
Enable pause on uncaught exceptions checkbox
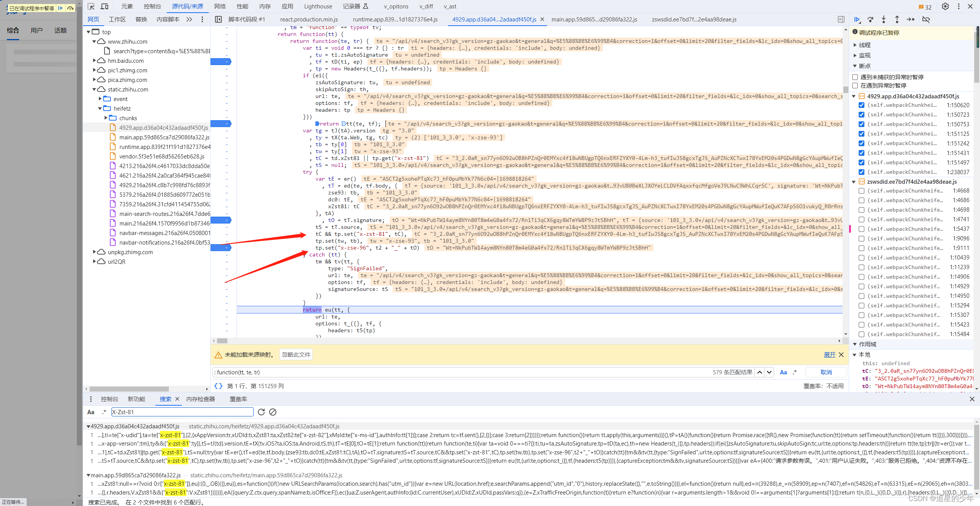(x=855, y=77)
